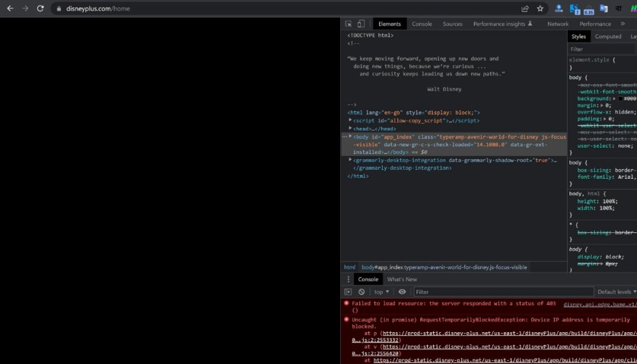
Task: Expand the head element node
Action: 350,129
